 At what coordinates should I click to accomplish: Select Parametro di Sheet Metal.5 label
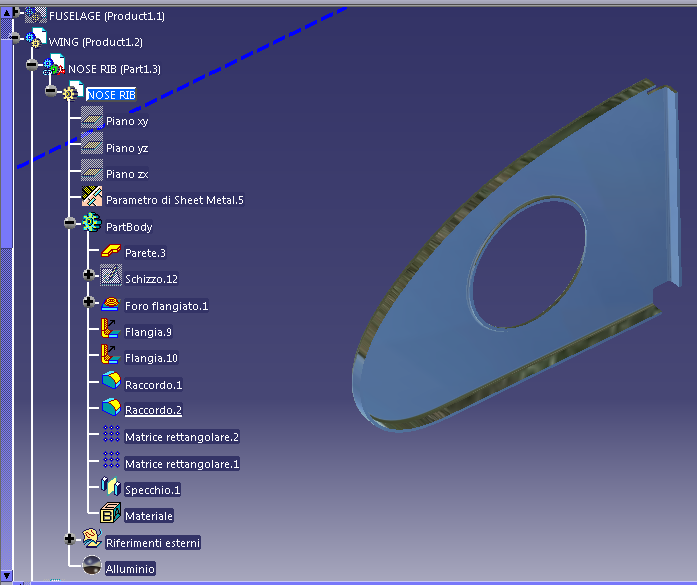click(175, 200)
